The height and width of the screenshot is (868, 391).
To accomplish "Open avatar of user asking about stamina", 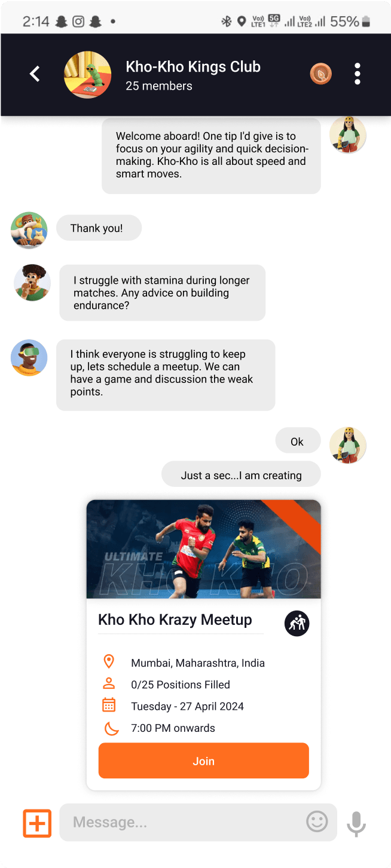I will point(32,283).
